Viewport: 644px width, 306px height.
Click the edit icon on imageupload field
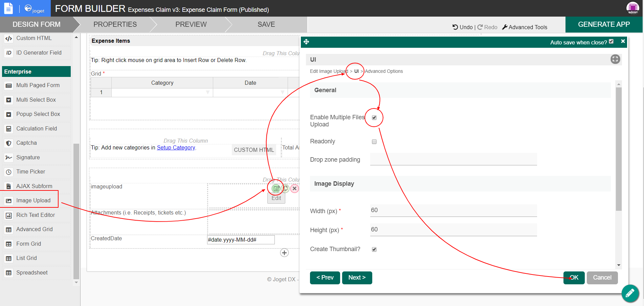pyautogui.click(x=276, y=188)
